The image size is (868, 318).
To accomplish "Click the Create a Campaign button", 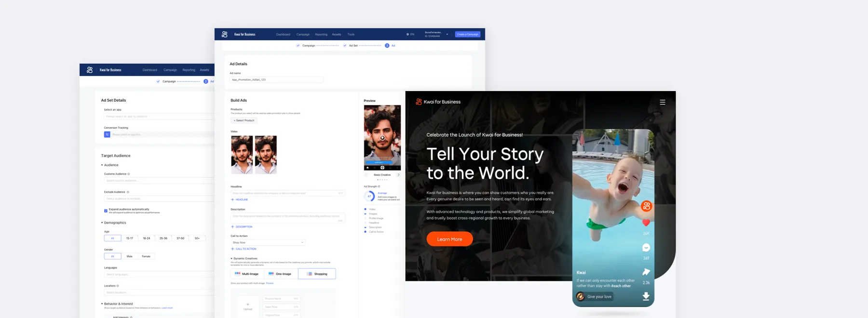I will [468, 34].
